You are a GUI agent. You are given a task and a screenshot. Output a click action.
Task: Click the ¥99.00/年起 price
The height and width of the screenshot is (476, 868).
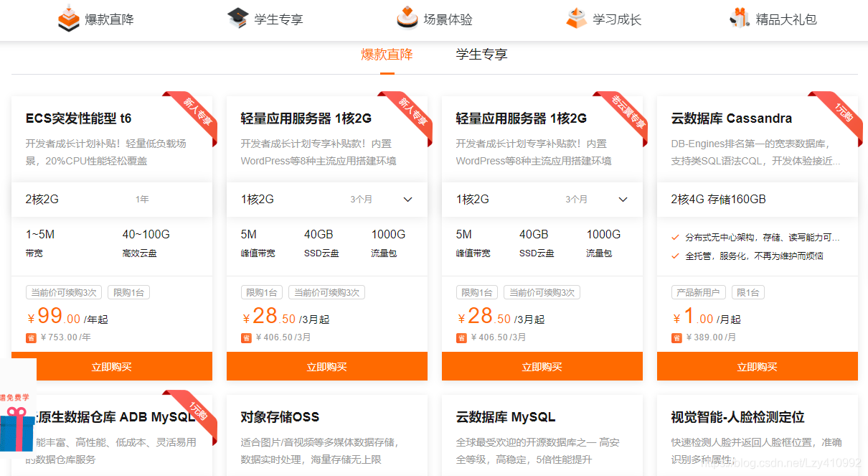[x=67, y=317]
